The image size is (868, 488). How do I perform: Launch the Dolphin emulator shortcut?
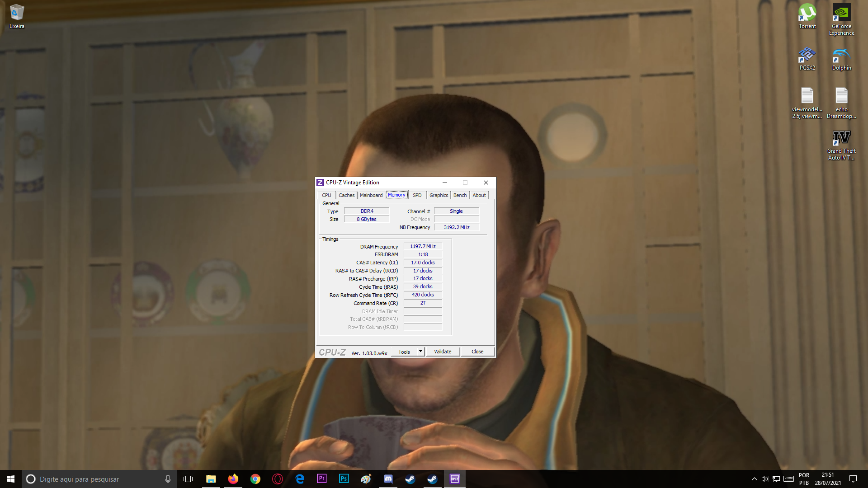coord(841,58)
